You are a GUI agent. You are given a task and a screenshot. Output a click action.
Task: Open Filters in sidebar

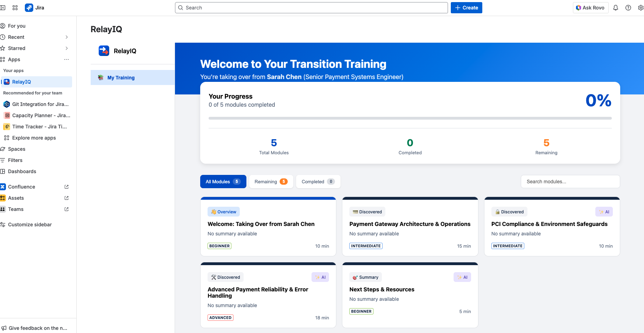pyautogui.click(x=35, y=160)
